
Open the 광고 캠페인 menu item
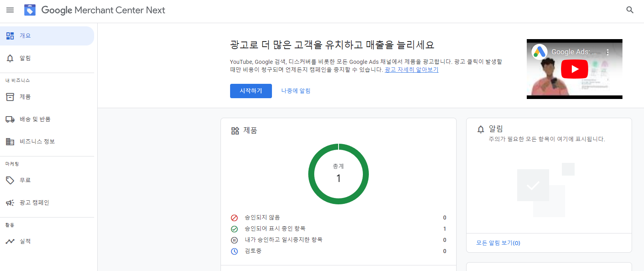point(47,203)
